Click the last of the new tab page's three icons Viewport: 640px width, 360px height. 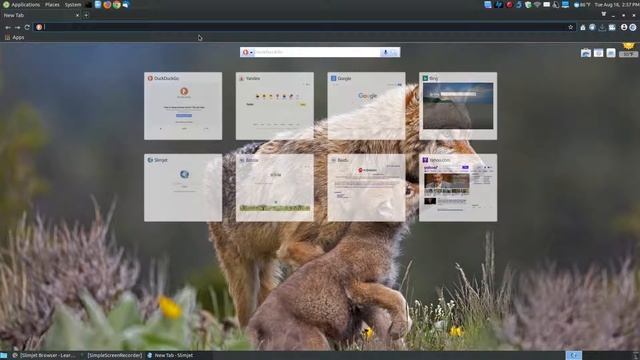[x=611, y=53]
